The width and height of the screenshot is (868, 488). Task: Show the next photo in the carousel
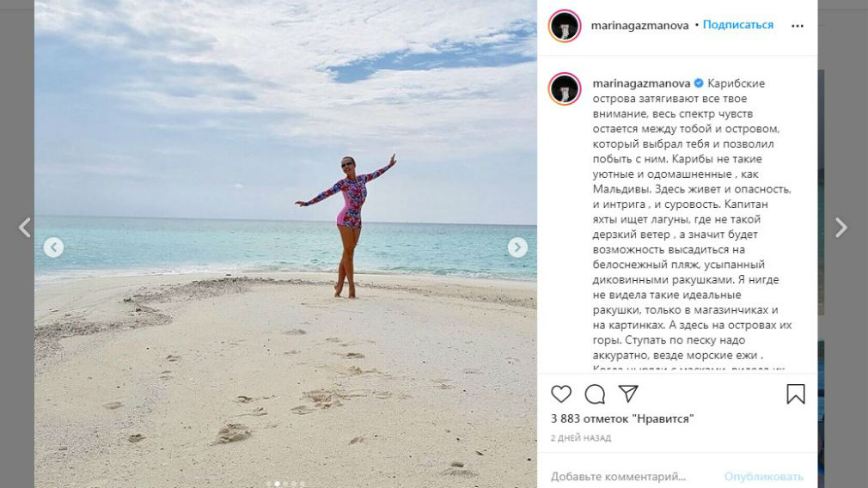click(517, 247)
